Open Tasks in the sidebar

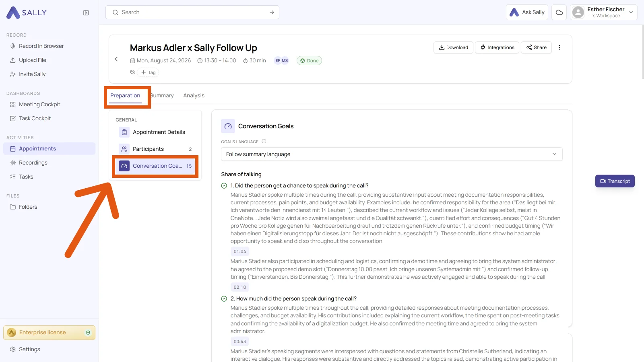pyautogui.click(x=50, y=177)
